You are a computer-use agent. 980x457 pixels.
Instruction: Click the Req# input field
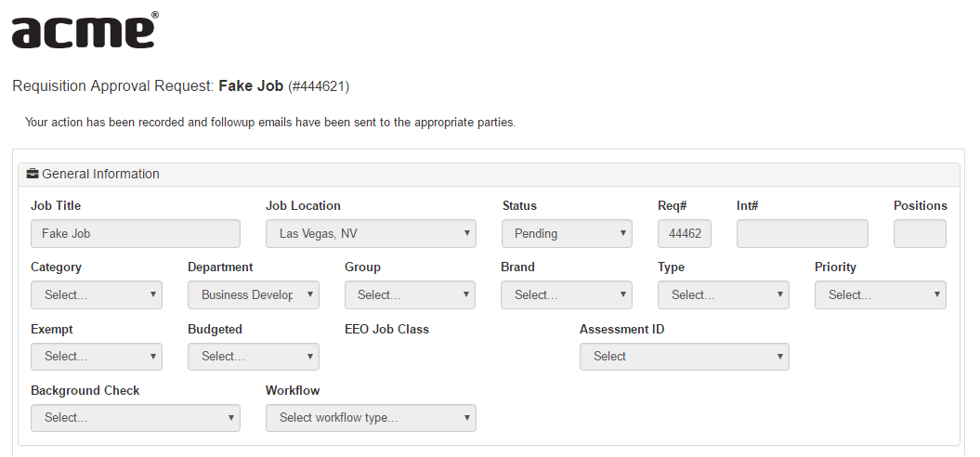tap(685, 233)
